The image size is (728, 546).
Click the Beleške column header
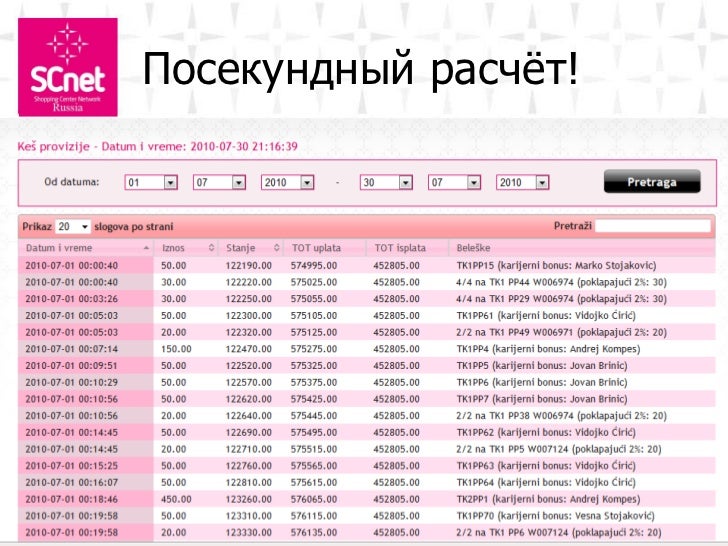click(x=582, y=248)
